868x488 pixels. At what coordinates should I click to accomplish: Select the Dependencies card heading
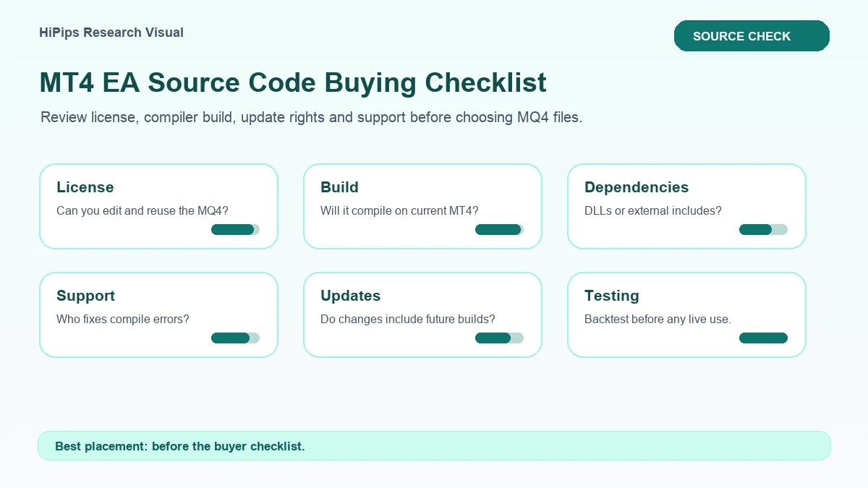[x=637, y=187]
